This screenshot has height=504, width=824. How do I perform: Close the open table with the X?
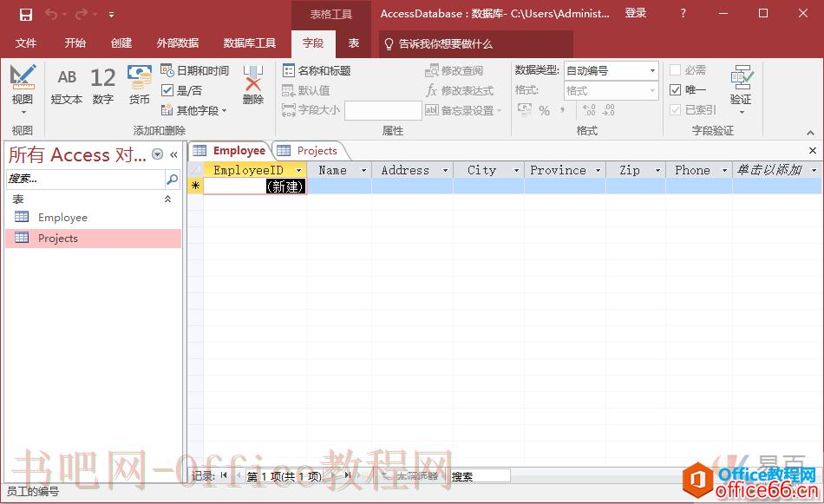pyautogui.click(x=813, y=151)
